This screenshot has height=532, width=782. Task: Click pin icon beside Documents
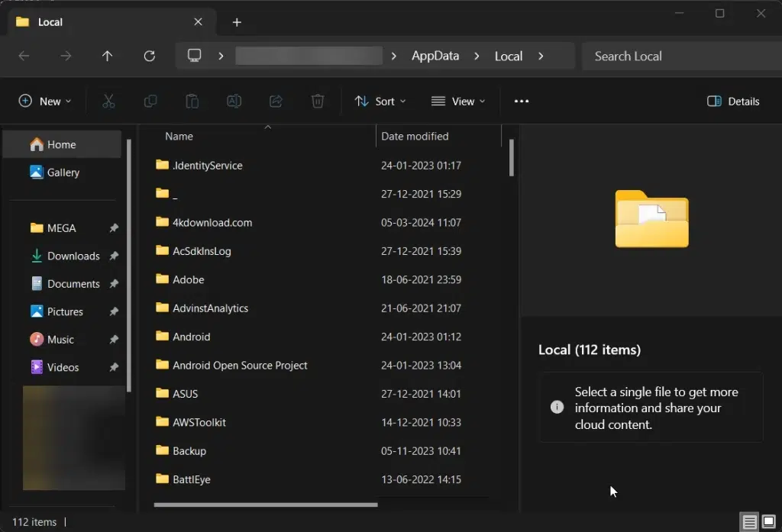point(114,284)
